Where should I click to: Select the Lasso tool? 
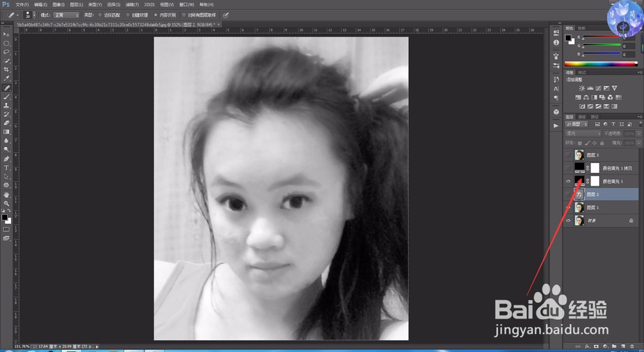pos(6,52)
